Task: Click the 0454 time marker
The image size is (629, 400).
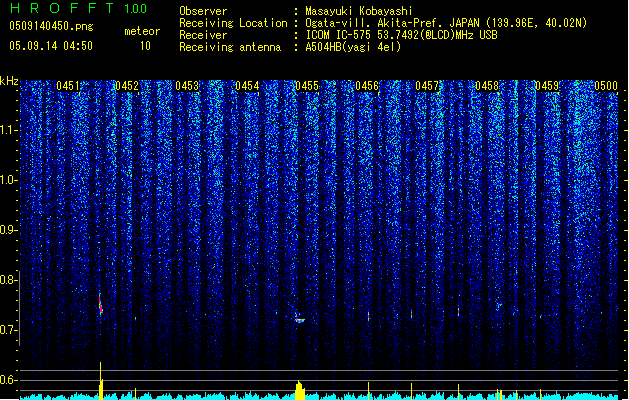Action: tap(247, 86)
